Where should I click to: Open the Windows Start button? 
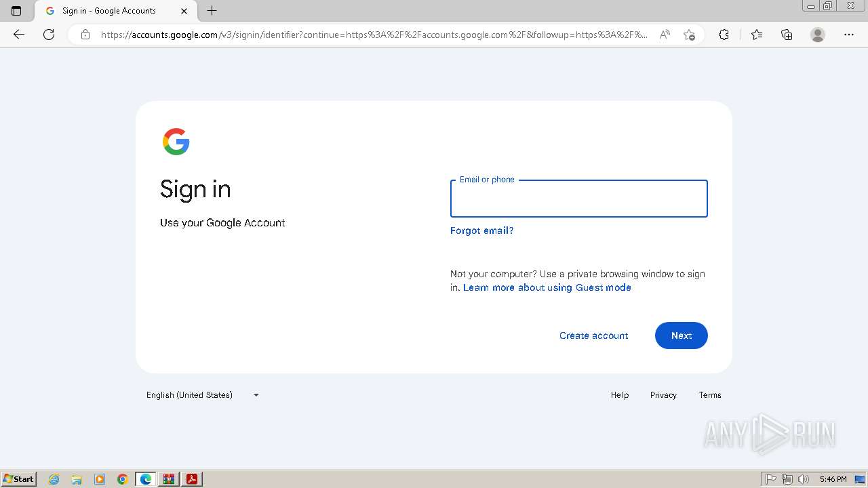pos(19,479)
